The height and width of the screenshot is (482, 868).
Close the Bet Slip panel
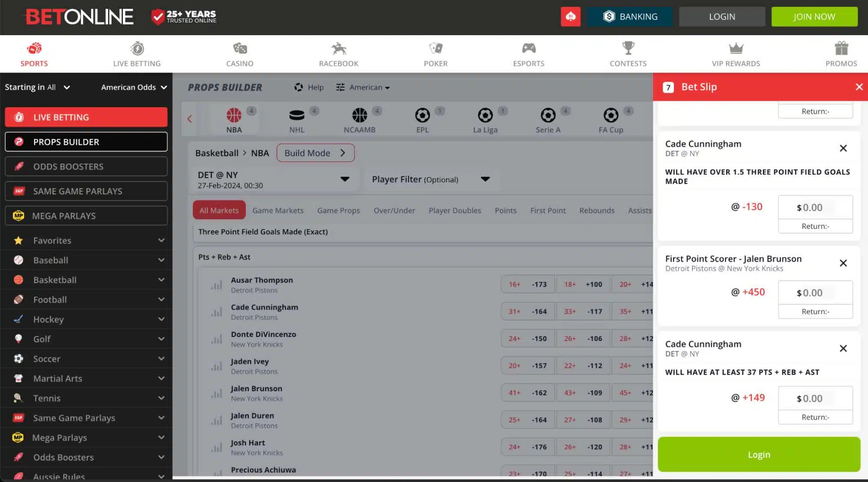pos(859,87)
